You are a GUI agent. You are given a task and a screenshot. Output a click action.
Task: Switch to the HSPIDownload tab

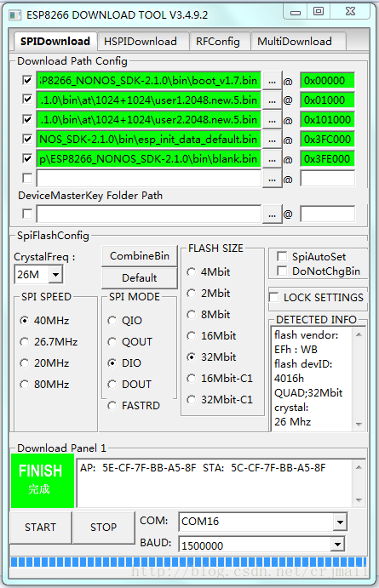(143, 41)
